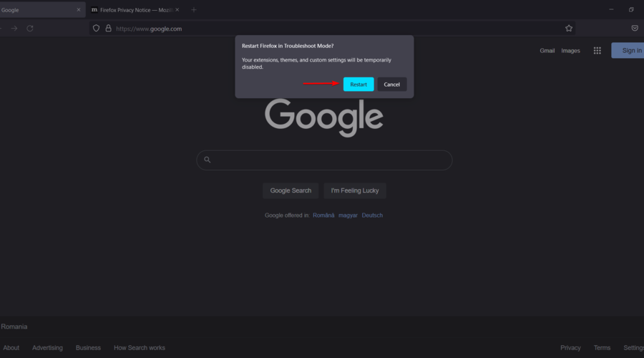This screenshot has height=358, width=644.
Task: Open the Terms footer link
Action: pyautogui.click(x=602, y=348)
